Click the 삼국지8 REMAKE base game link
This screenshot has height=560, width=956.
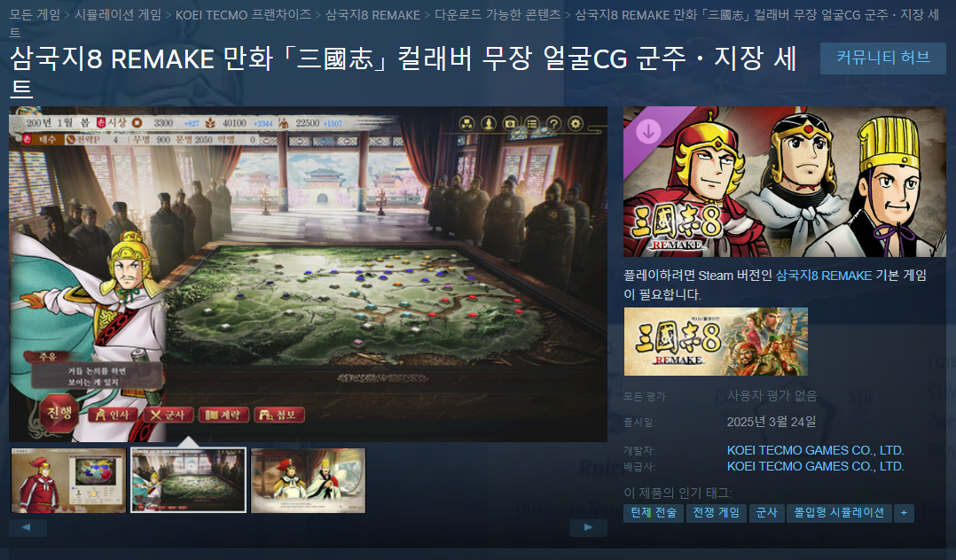[823, 276]
